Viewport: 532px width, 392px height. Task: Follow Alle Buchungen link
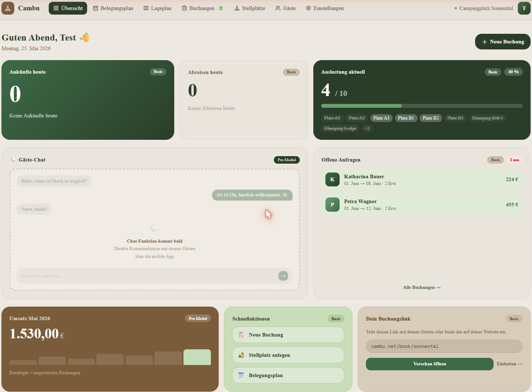click(422, 287)
